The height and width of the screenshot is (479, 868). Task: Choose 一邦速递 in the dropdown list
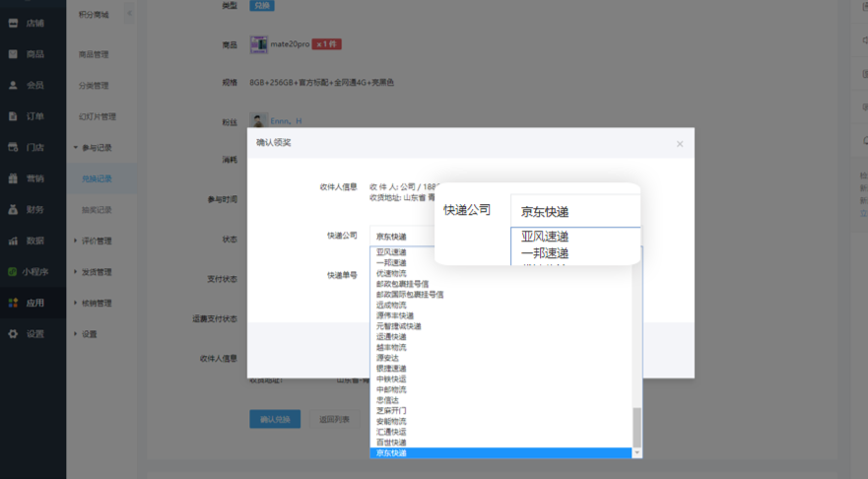[x=501, y=262]
